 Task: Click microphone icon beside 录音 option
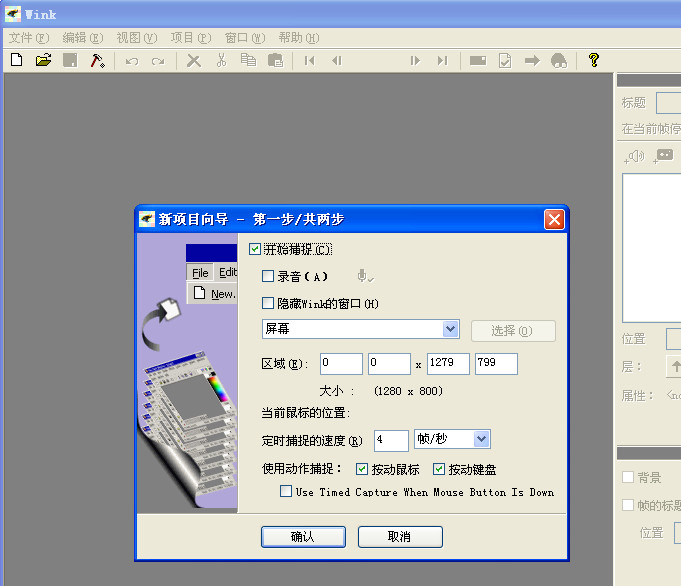365,276
